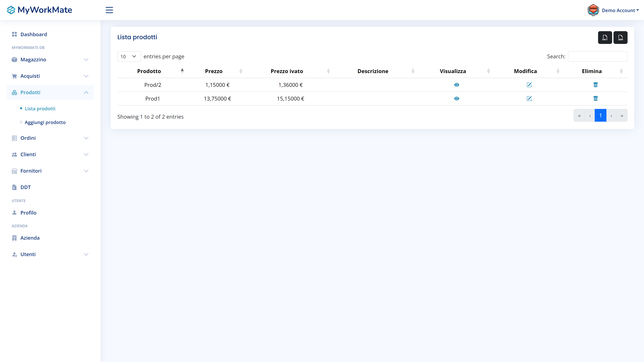Click into the Search input field
644x362 pixels.
tap(597, 56)
